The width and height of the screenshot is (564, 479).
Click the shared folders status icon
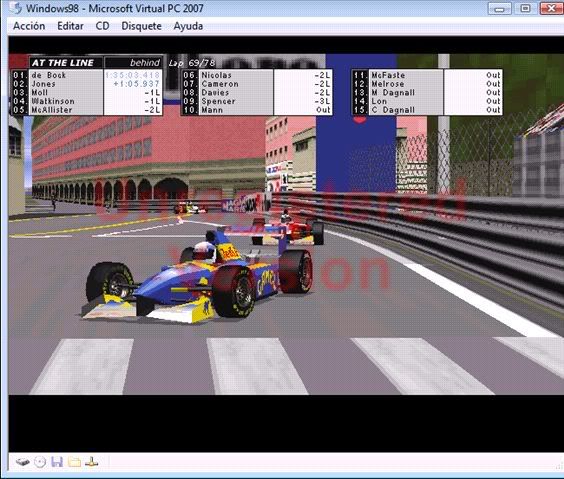point(74,462)
